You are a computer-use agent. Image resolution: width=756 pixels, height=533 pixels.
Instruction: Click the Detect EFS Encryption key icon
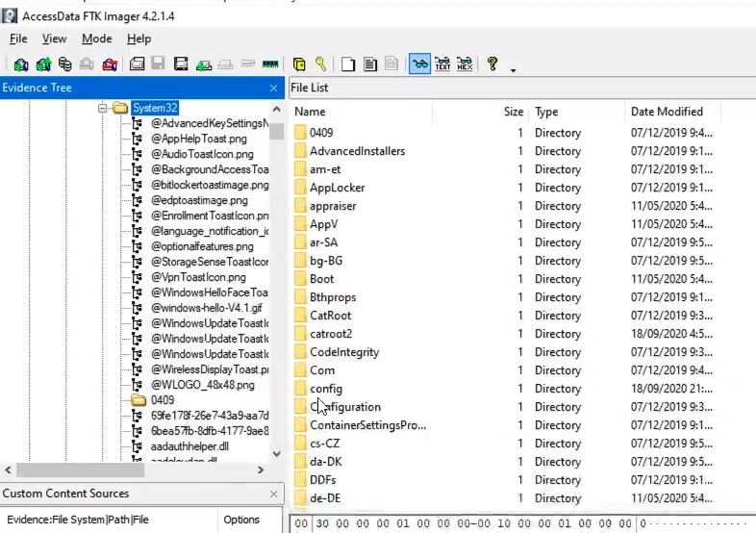coord(320,64)
